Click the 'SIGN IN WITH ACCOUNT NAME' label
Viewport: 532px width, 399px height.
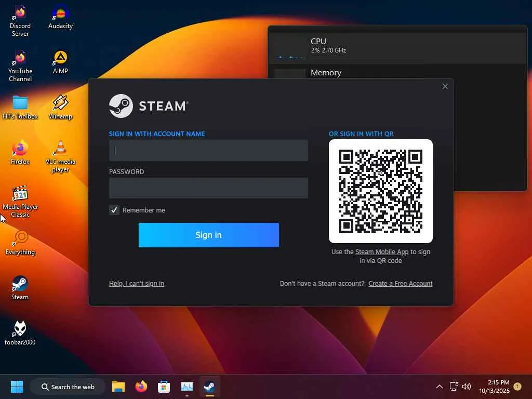[x=157, y=134]
